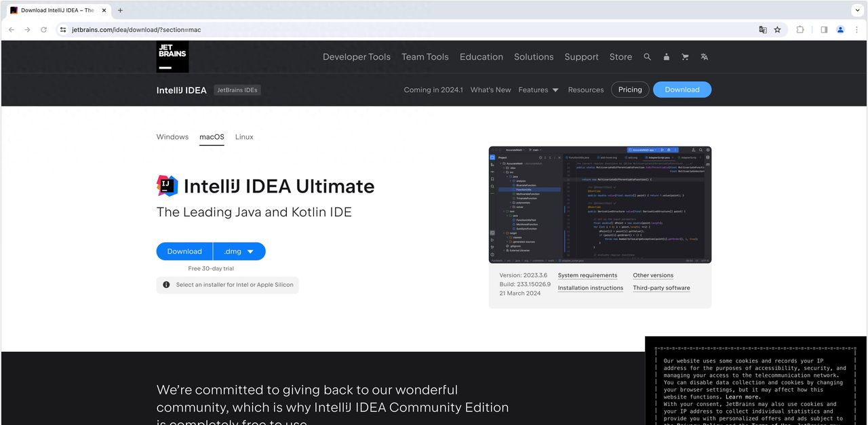Switch to the Linux tab

pos(244,137)
